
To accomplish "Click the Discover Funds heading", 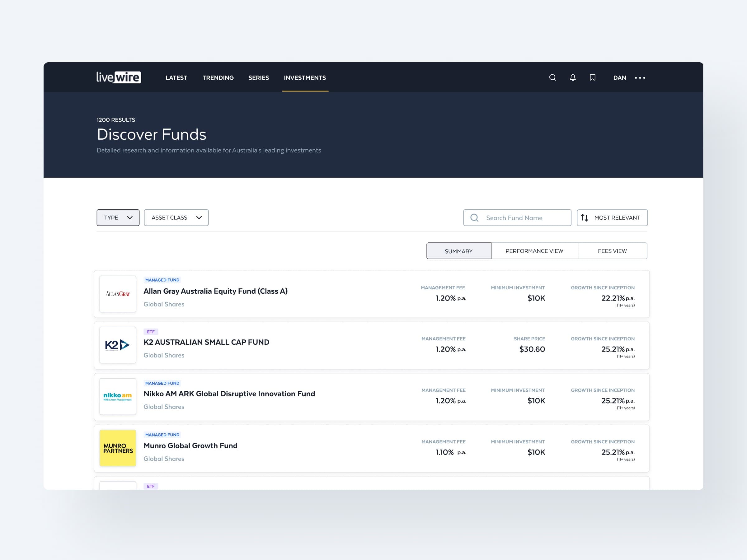I will tap(151, 134).
